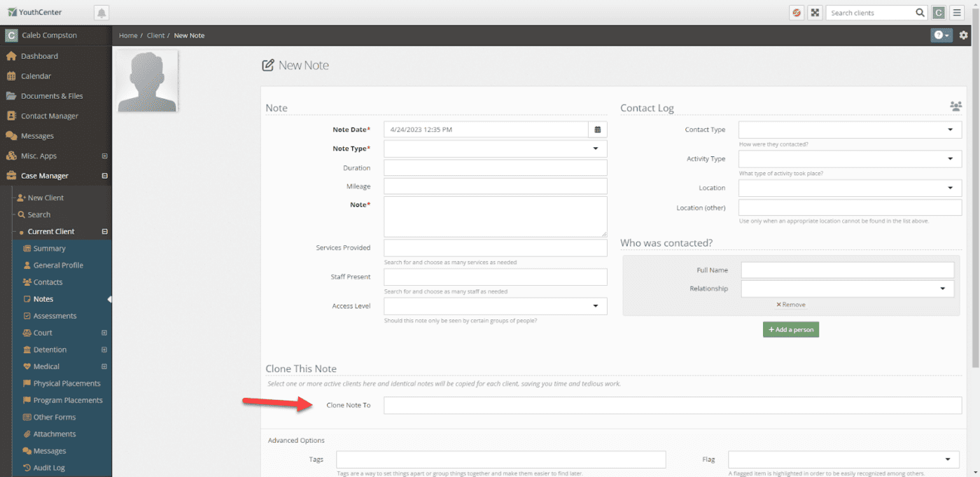Viewport: 980px width, 477px height.
Task: Click the Clone Note To field
Action: click(x=672, y=406)
